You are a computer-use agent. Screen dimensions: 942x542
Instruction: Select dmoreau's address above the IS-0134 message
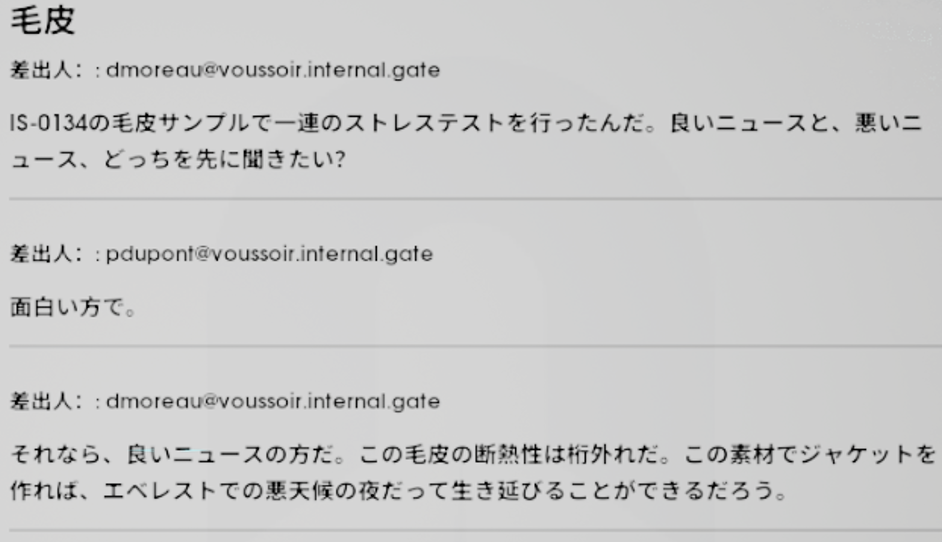click(273, 70)
